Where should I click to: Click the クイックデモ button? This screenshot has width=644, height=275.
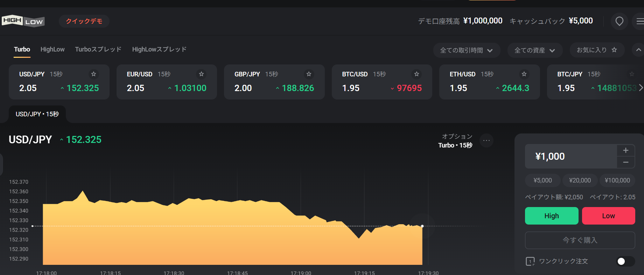point(84,21)
